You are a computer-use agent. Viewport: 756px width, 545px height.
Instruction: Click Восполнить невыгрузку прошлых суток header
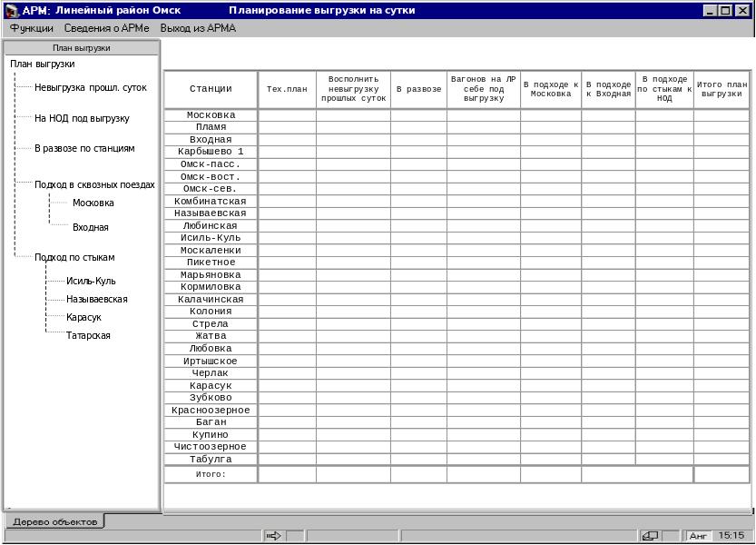[x=353, y=89]
